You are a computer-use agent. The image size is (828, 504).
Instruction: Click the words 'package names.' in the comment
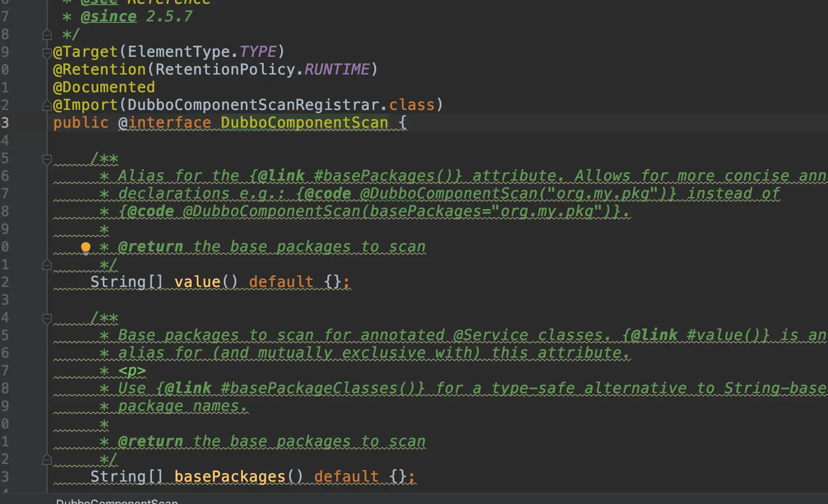[183, 406]
